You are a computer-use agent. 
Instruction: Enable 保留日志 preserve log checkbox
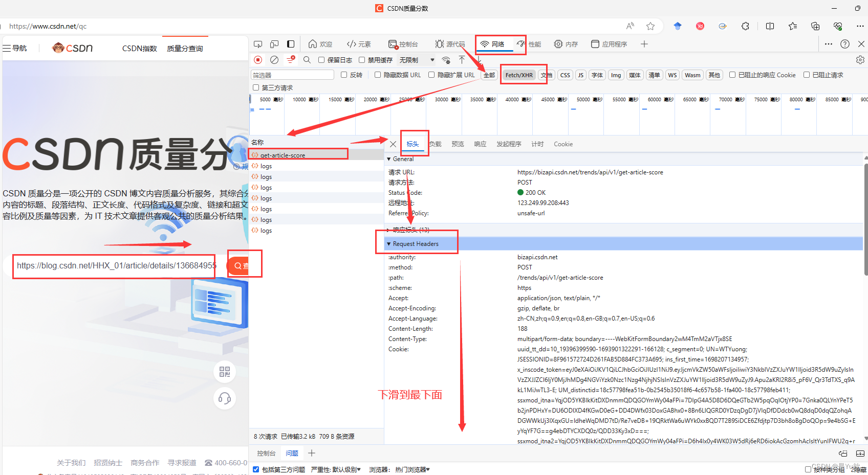(321, 60)
